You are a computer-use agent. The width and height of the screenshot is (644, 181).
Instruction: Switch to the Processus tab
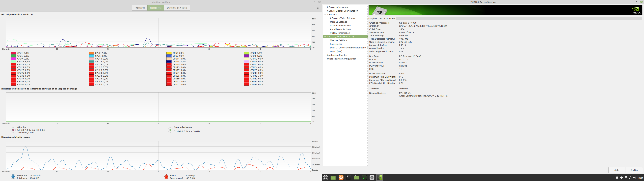[x=140, y=8]
